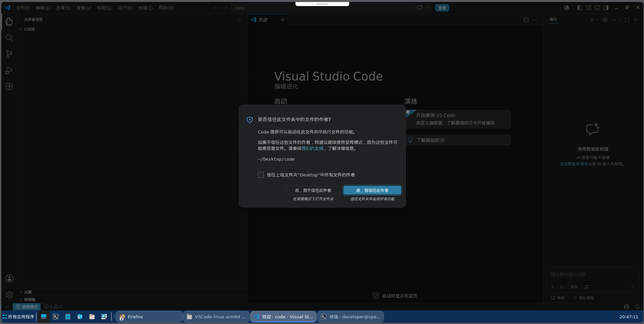Open the Source Control view
This screenshot has width=644, height=324.
(x=9, y=54)
